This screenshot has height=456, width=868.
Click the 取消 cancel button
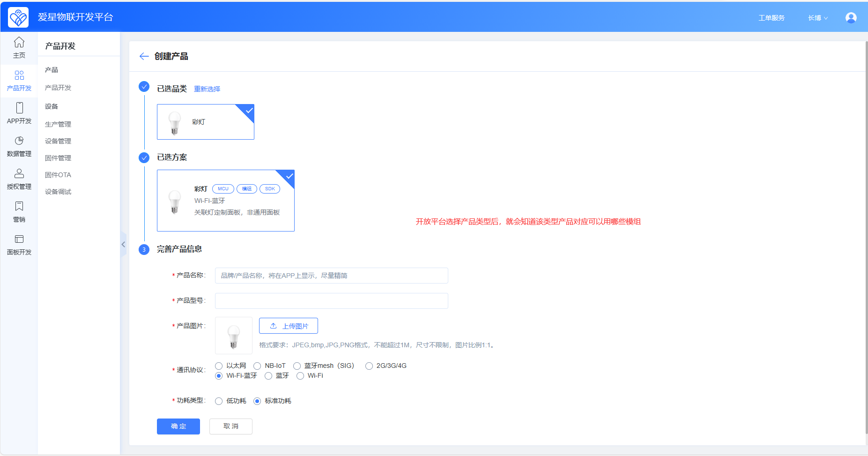coord(231,426)
